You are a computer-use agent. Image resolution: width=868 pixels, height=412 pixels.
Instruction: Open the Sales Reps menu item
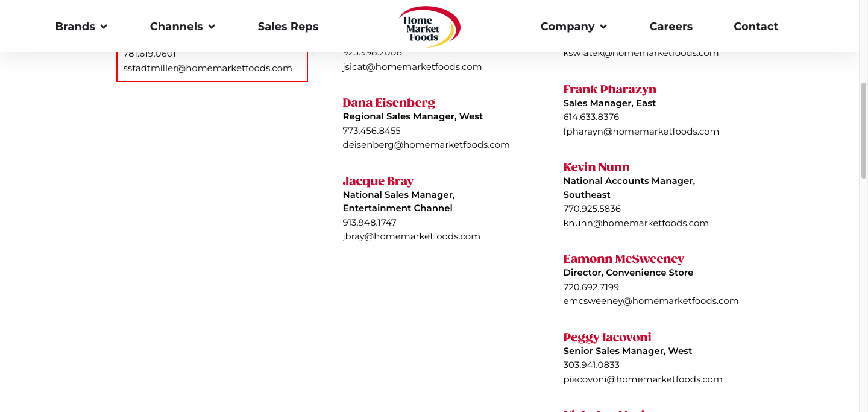click(x=288, y=27)
